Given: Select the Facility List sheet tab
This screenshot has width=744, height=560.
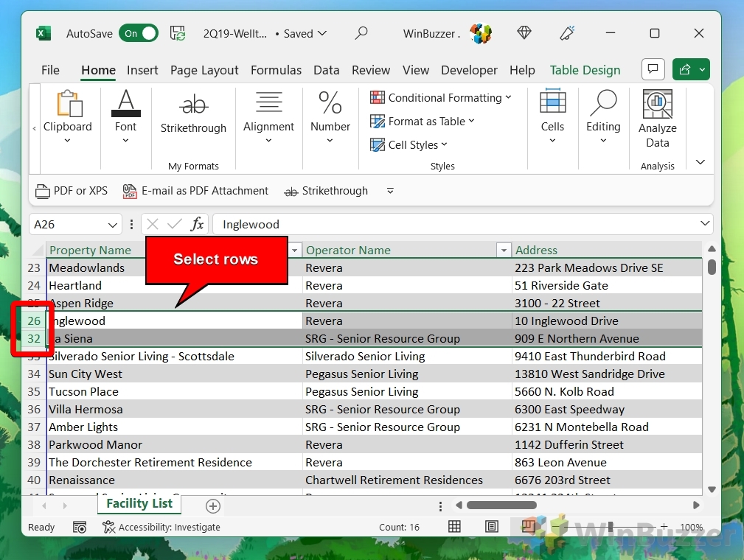Looking at the screenshot, I should [x=139, y=504].
